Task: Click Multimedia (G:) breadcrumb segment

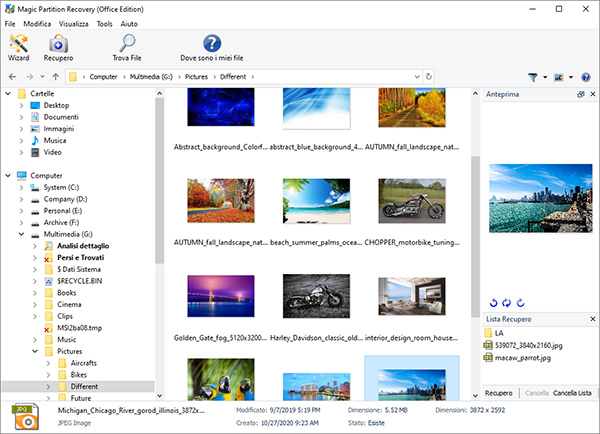Action: [x=151, y=77]
